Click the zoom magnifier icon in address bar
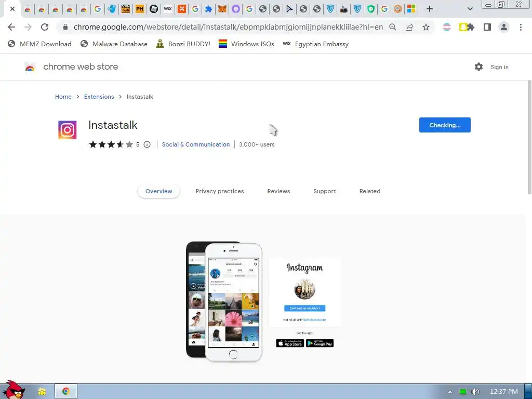The image size is (532, 399). click(x=393, y=27)
